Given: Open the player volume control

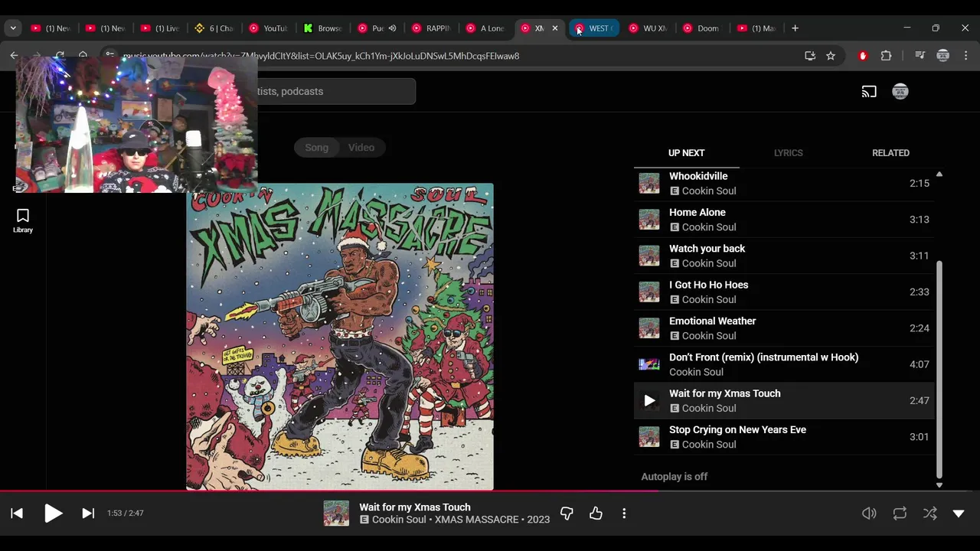Looking at the screenshot, I should point(869,514).
